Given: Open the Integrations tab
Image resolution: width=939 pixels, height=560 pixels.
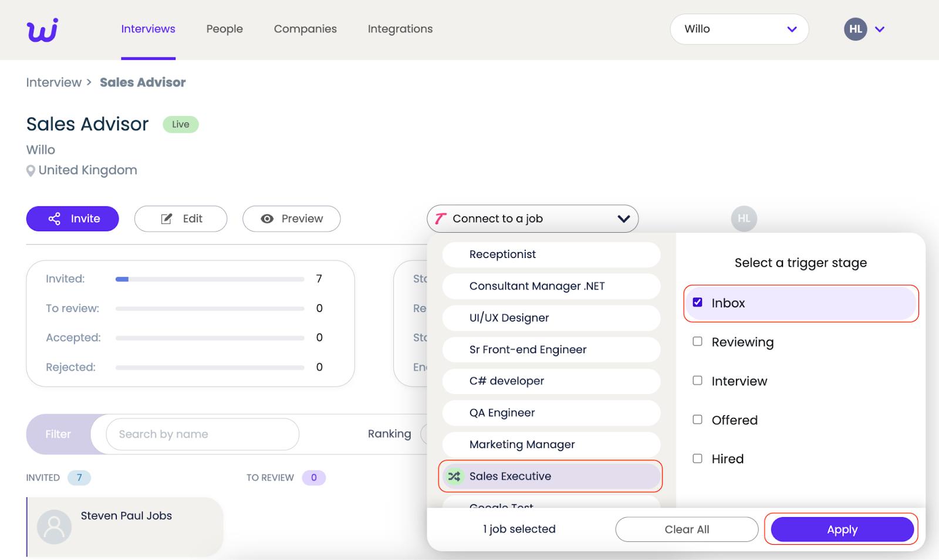Looking at the screenshot, I should tap(400, 29).
